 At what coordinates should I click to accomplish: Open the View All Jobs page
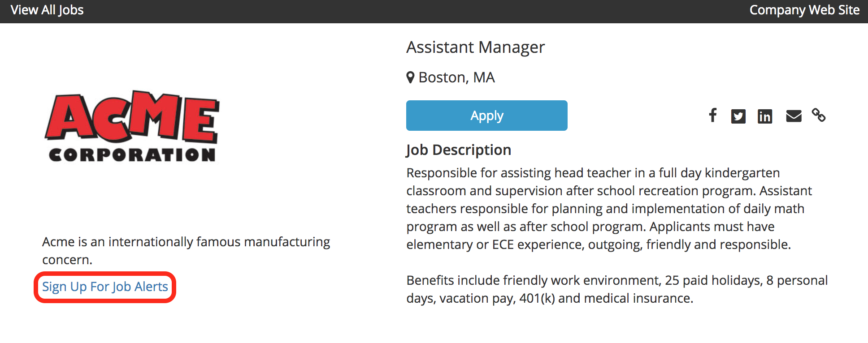coord(46,9)
